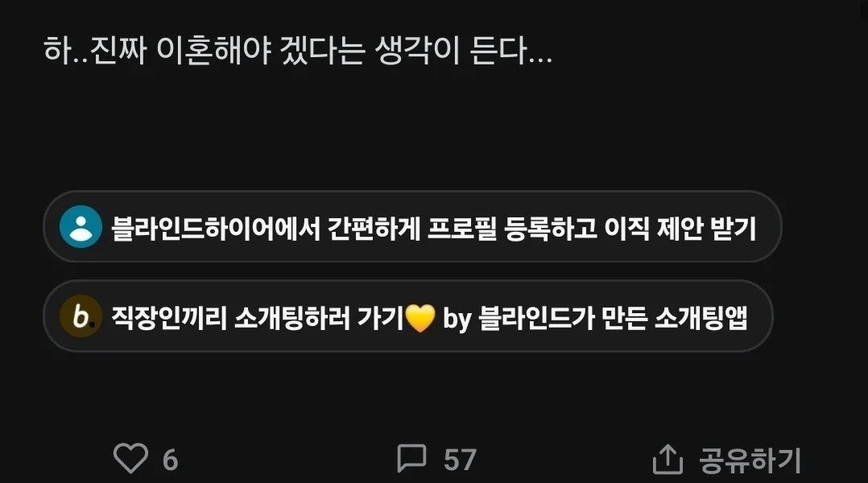Viewport: 868px width, 483px height.
Task: Click 'by 블라인드가 만든 소개팅앱' text
Action: coord(595,318)
